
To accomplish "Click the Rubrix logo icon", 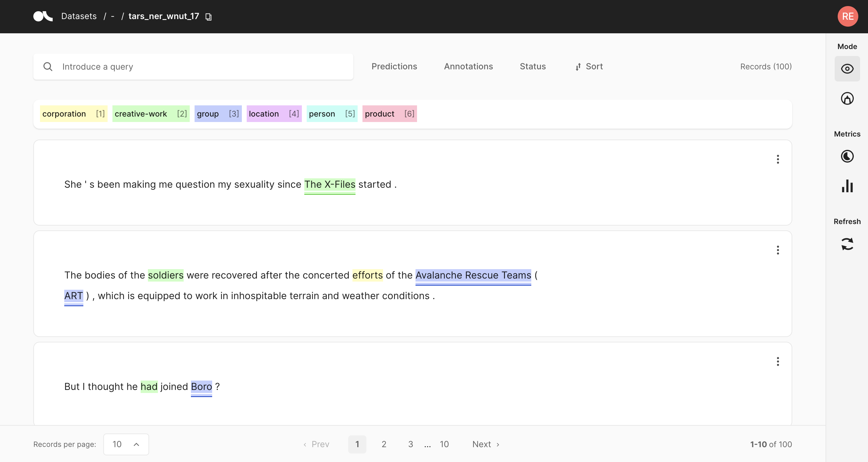I will click(x=43, y=16).
